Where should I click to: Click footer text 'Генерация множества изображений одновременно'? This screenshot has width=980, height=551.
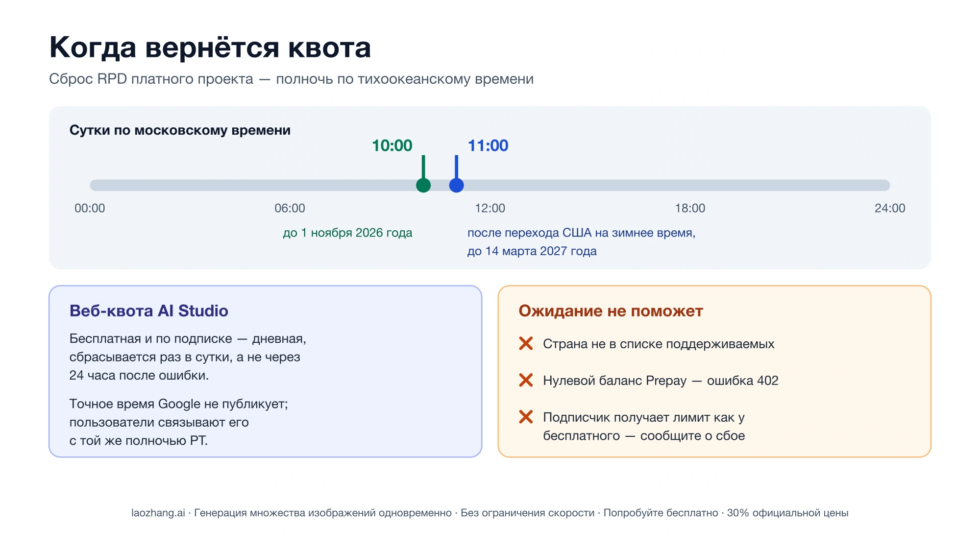click(x=323, y=513)
